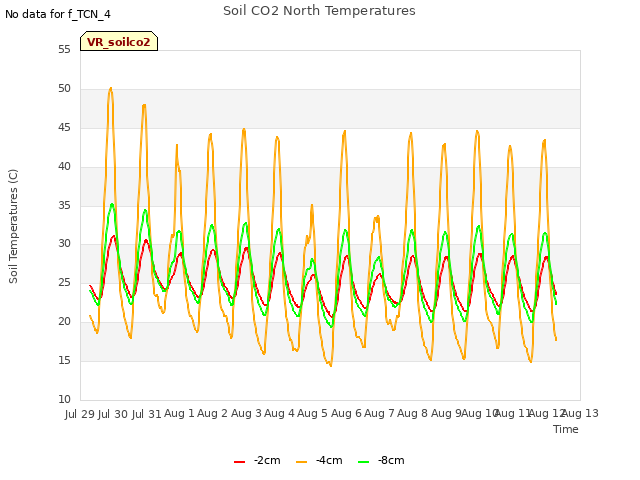Click the y-axis tick label 45
640x480 pixels.
point(64,128)
